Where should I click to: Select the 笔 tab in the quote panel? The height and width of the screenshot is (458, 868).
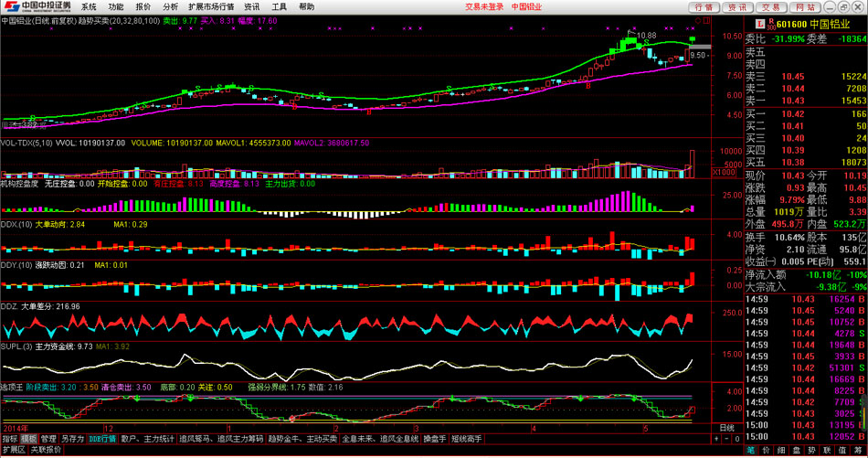(751, 451)
